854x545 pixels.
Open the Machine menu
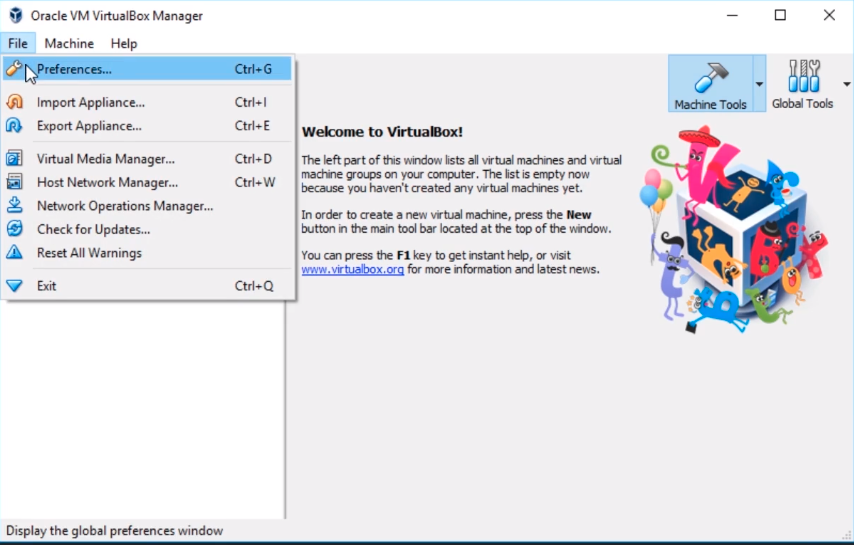tap(69, 43)
